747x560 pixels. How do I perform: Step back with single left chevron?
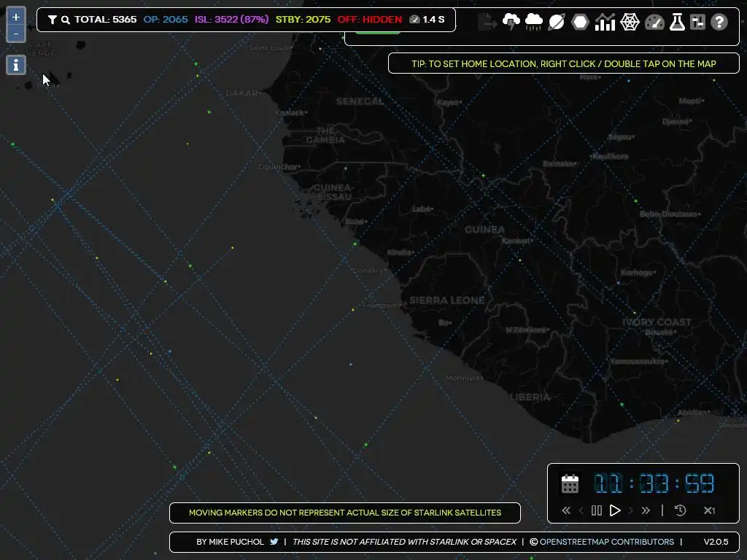tap(581, 510)
